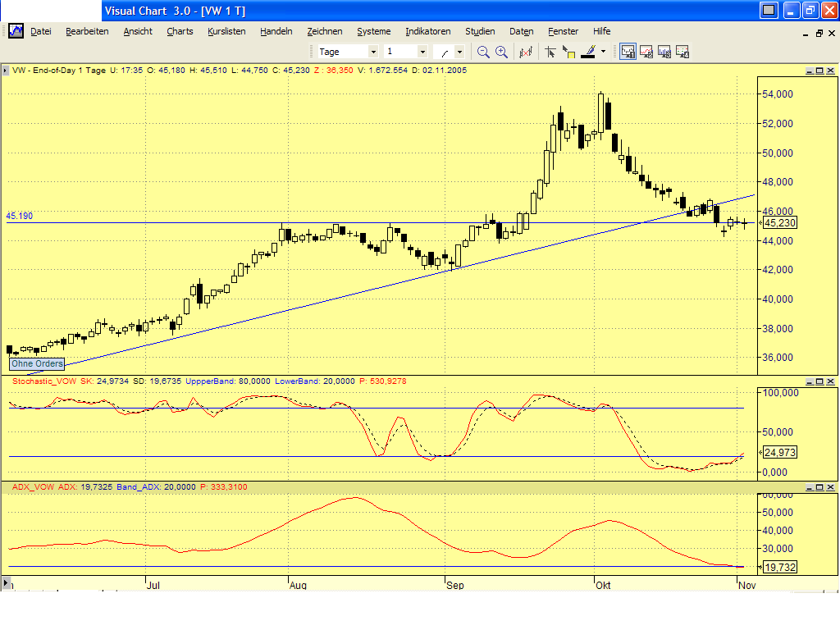Viewport: 840px width, 630px height.
Task: Click the drawing pen tool icon
Action: (587, 51)
